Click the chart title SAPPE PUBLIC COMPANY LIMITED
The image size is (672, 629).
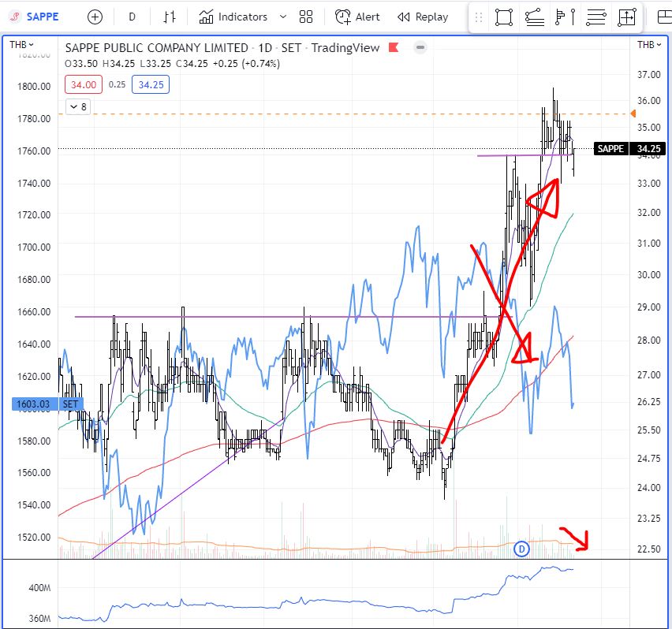click(156, 48)
